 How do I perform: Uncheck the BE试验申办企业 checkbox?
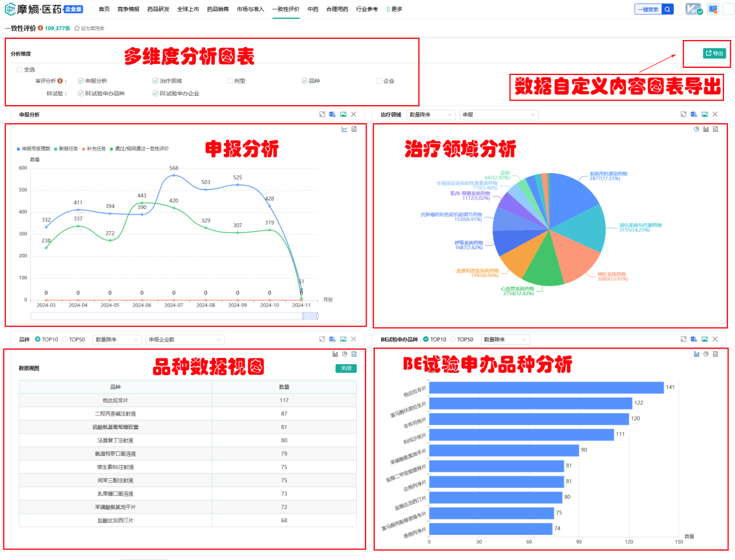coord(155,94)
